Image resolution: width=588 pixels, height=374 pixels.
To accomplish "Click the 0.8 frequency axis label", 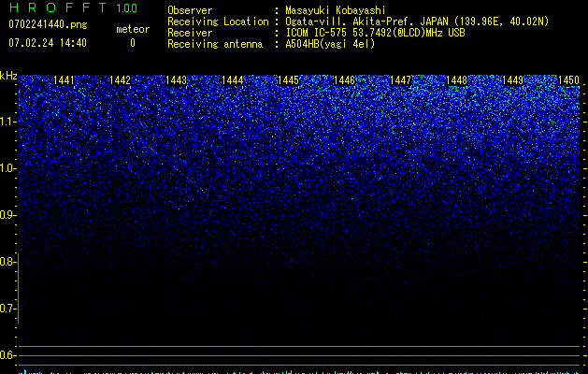I will pyautogui.click(x=8, y=262).
